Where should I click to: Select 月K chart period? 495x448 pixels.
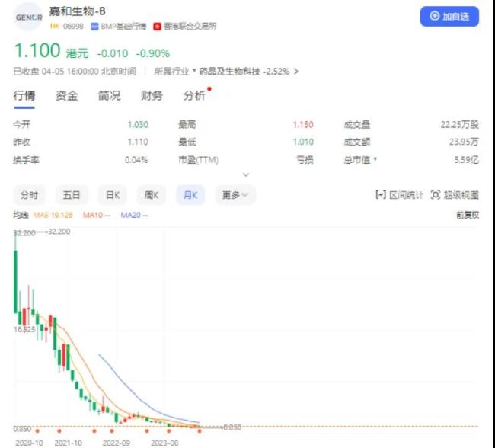[x=190, y=195]
